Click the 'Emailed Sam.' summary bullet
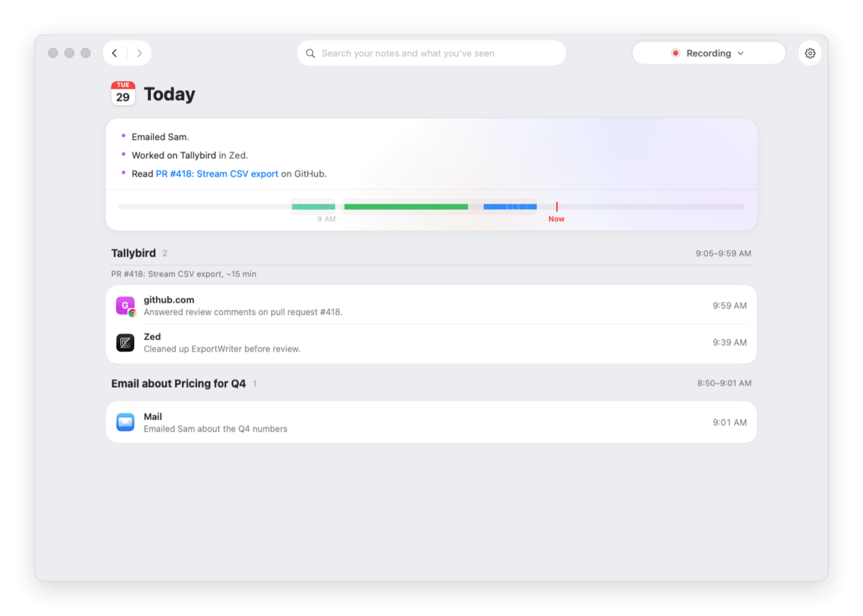Image resolution: width=863 pixels, height=616 pixels. click(x=160, y=137)
